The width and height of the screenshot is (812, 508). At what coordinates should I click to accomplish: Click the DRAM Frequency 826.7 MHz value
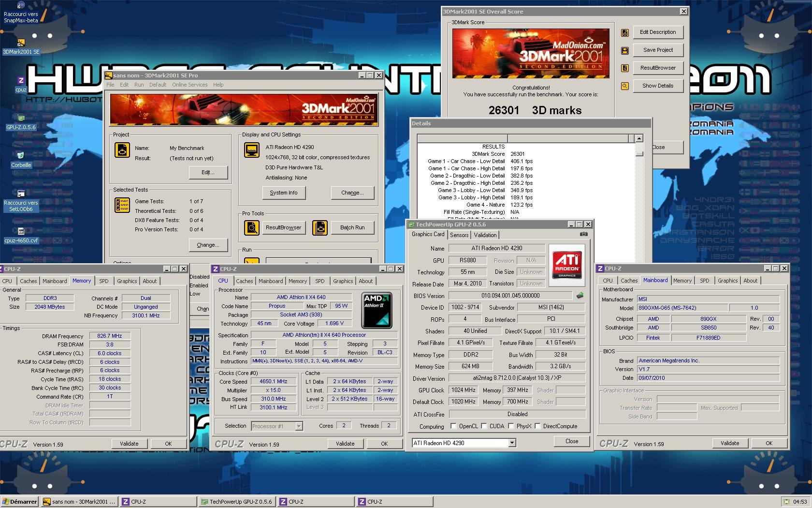point(110,336)
